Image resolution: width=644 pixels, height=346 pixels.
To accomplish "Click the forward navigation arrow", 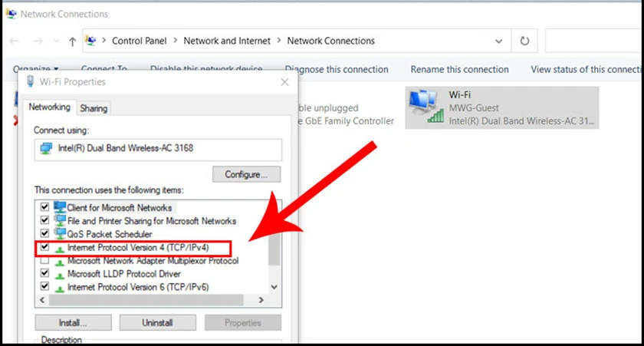I will click(x=38, y=41).
